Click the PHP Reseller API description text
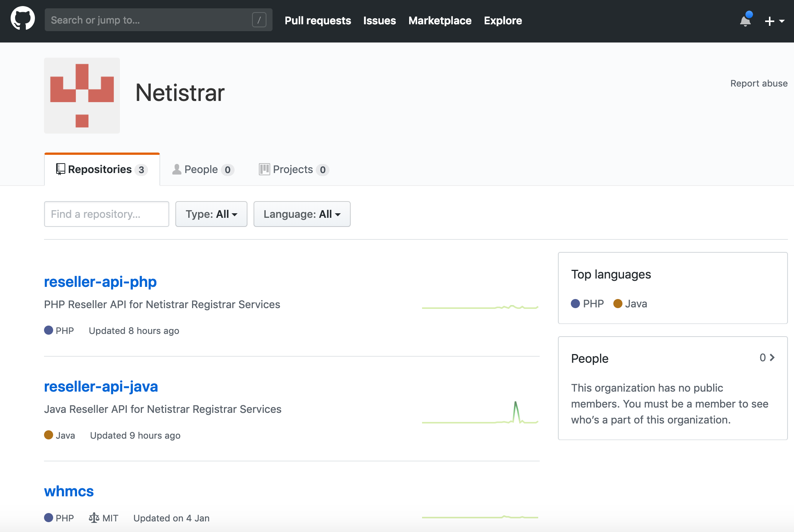Screen dimensions: 794x532 (x=162, y=304)
